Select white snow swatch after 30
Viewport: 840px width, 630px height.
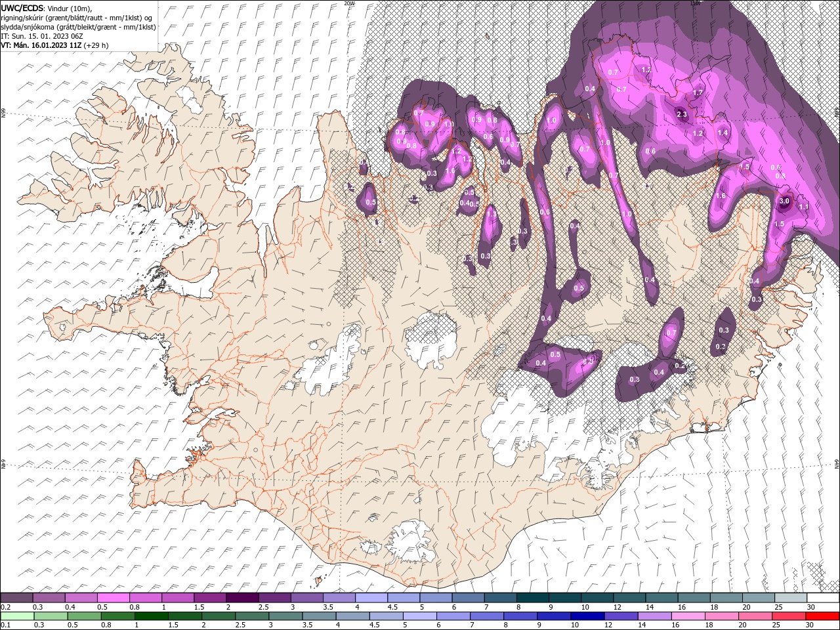824,598
